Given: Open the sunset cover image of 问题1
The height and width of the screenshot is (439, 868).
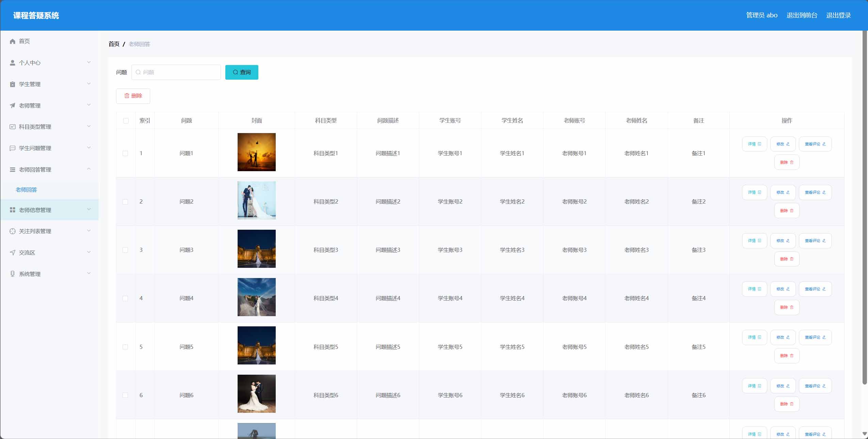Looking at the screenshot, I should 257,152.
